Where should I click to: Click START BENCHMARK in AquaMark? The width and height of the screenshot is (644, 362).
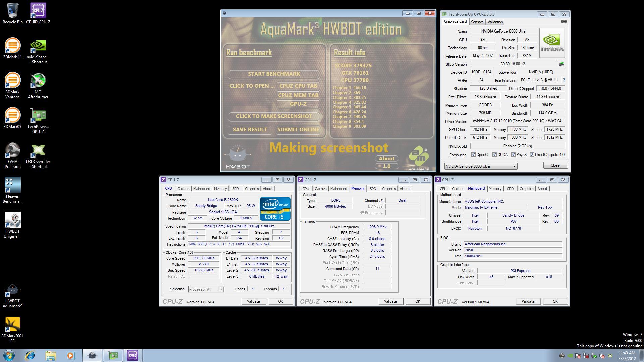coord(274,74)
